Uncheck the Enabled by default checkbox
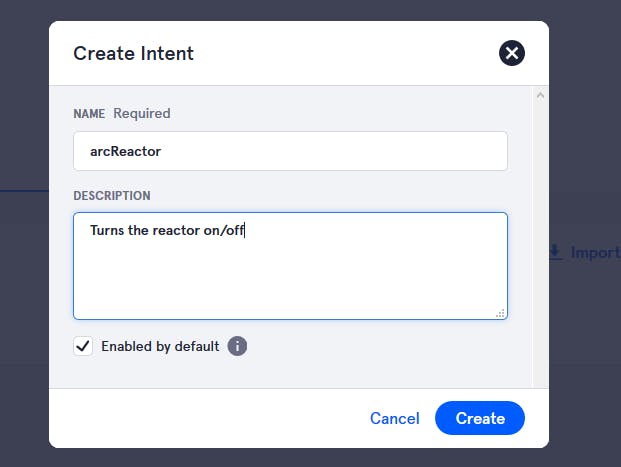The image size is (621, 467). click(x=83, y=346)
